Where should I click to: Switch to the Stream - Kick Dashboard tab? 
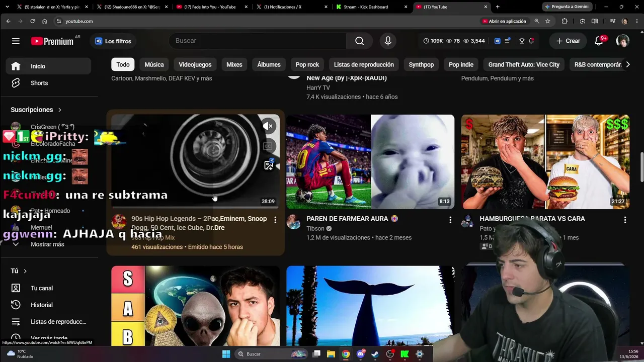point(371,7)
